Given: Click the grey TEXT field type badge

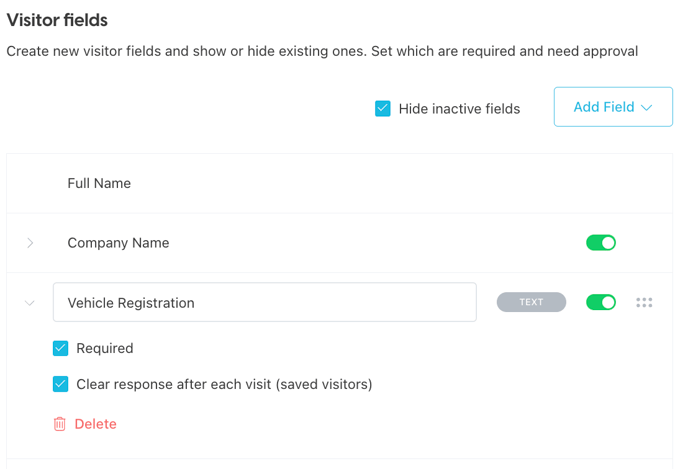Looking at the screenshot, I should tap(531, 302).
